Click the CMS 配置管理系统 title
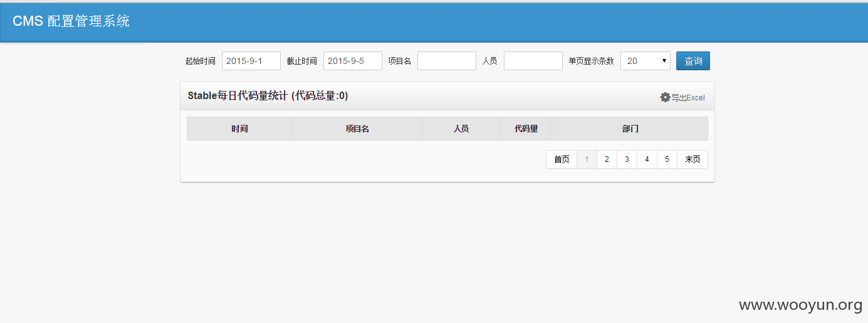This screenshot has height=323, width=868. click(71, 21)
